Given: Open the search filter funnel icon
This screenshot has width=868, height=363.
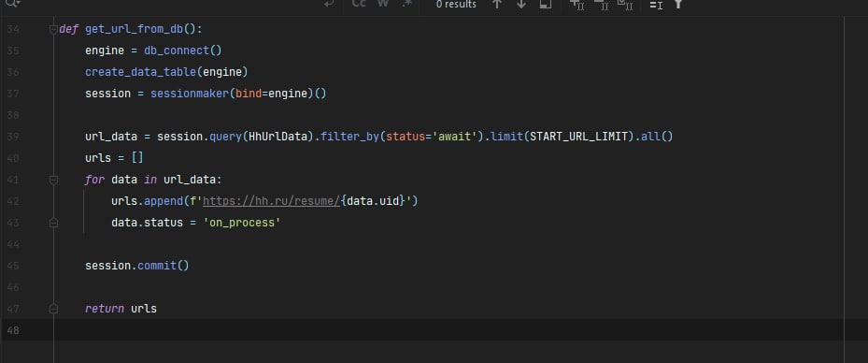Looking at the screenshot, I should 678,4.
